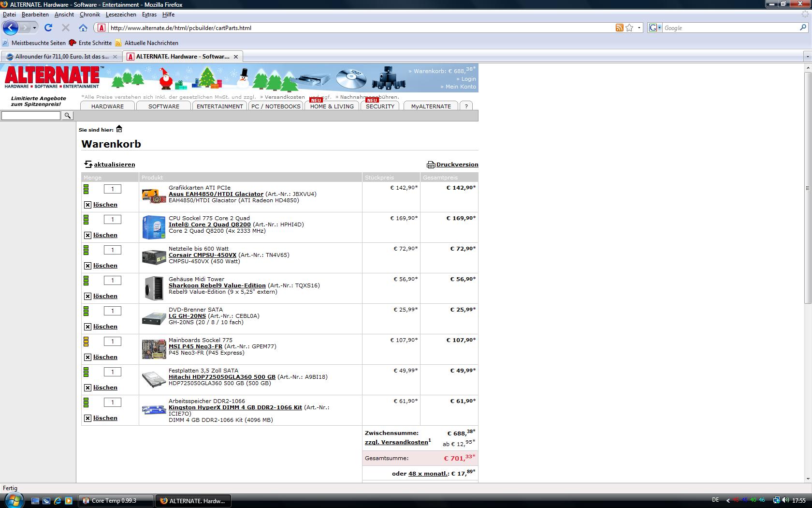Image resolution: width=812 pixels, height=508 pixels.
Task: Click the stop loading X icon
Action: (66, 28)
